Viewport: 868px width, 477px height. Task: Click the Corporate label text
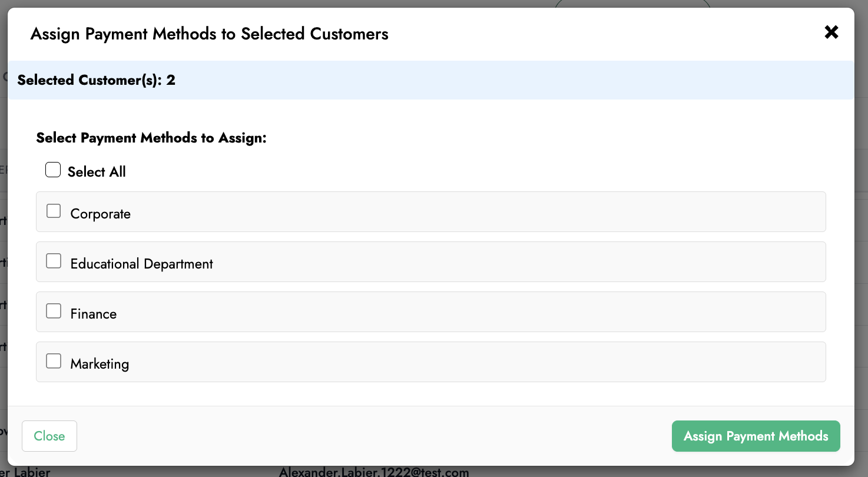click(100, 214)
